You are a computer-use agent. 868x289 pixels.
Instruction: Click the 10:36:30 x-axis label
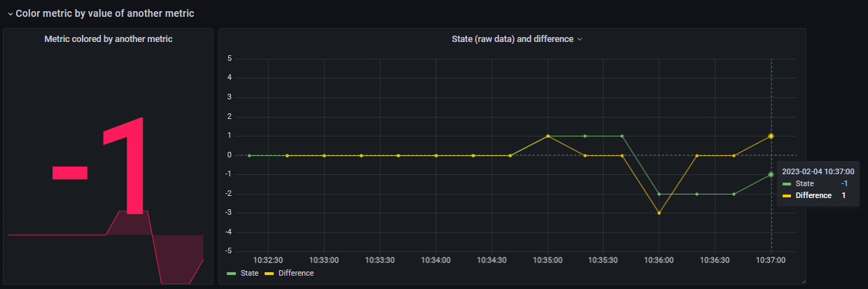click(x=715, y=260)
